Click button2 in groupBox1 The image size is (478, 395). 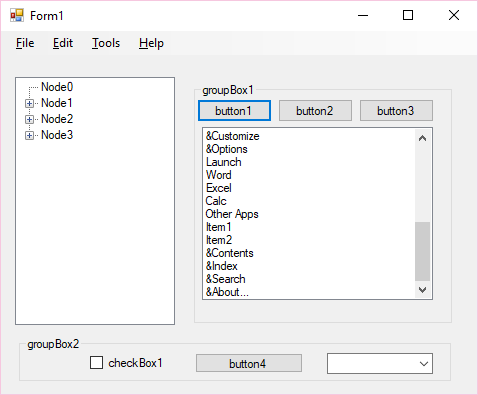[x=315, y=111]
